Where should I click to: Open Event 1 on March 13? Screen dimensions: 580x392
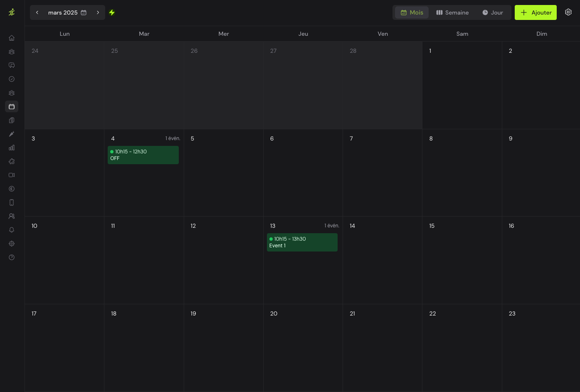coord(302,242)
